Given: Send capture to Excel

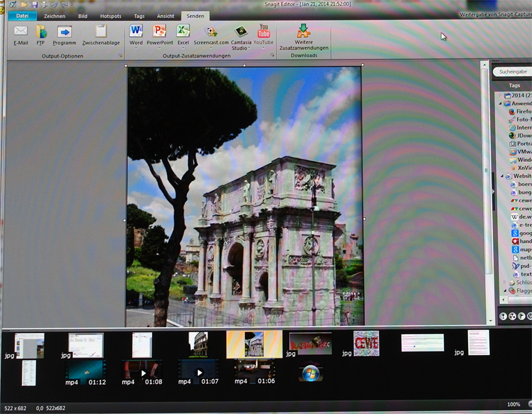Looking at the screenshot, I should tap(183, 31).
